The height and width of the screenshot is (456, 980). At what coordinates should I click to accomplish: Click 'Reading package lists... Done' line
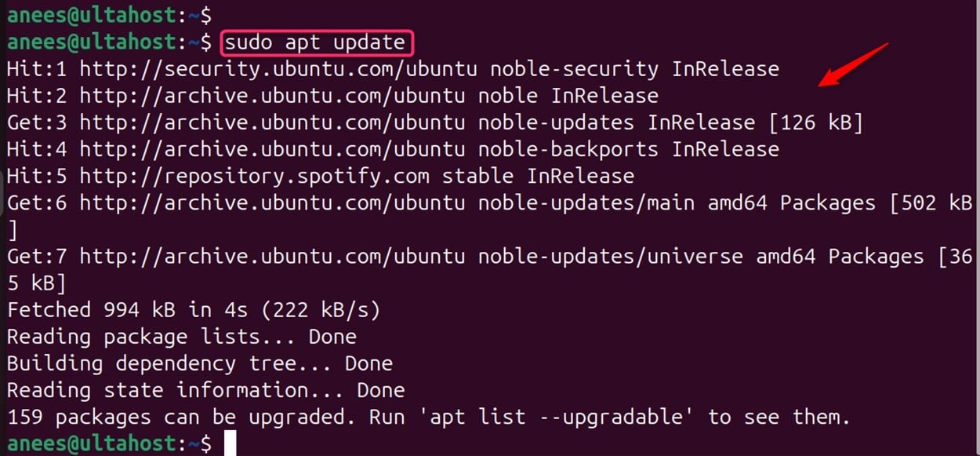tap(181, 336)
